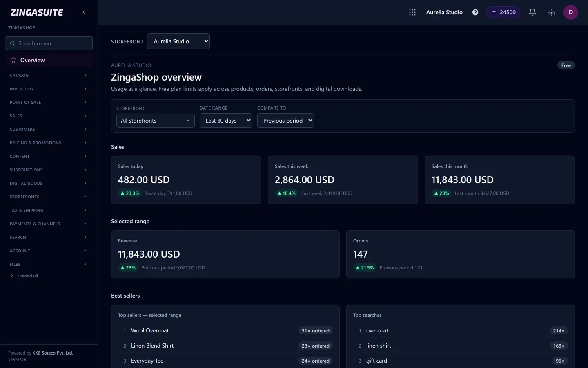Click the Overview home icon
Screen dimensions: 588x368
(13, 60)
